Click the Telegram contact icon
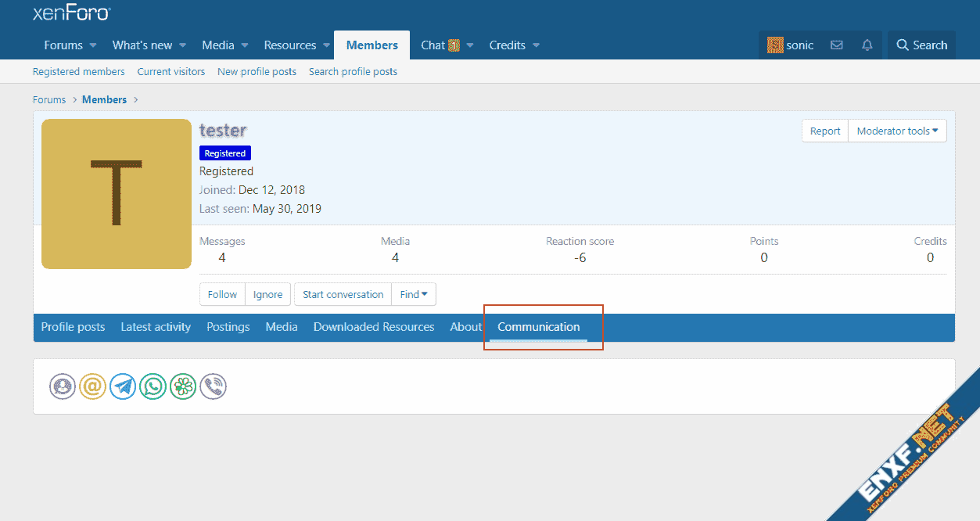 tap(123, 386)
